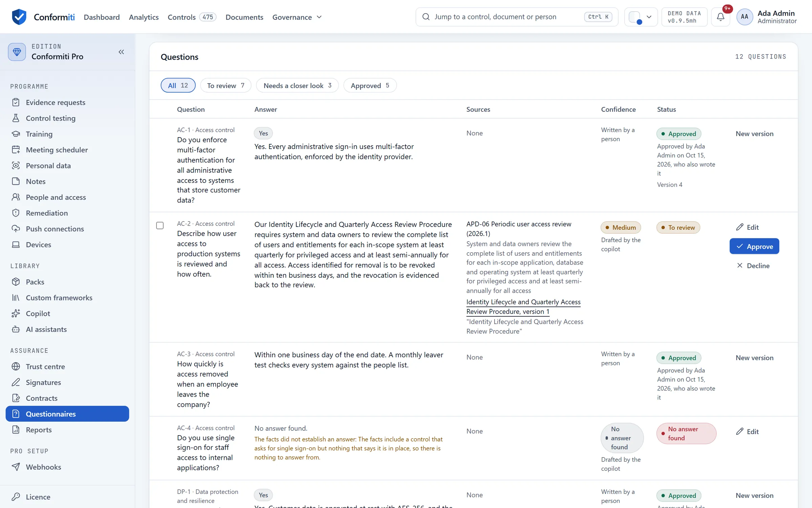
Task: Open Push connections
Action: pyautogui.click(x=67, y=229)
